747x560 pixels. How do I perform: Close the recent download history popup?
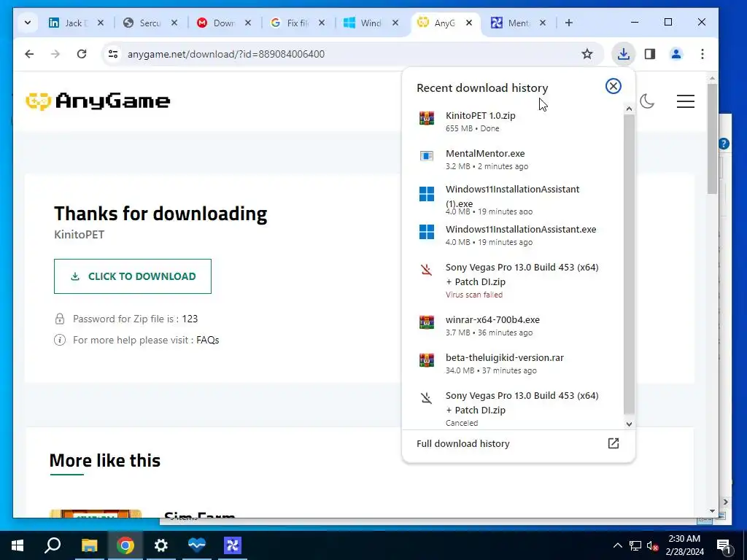click(613, 86)
